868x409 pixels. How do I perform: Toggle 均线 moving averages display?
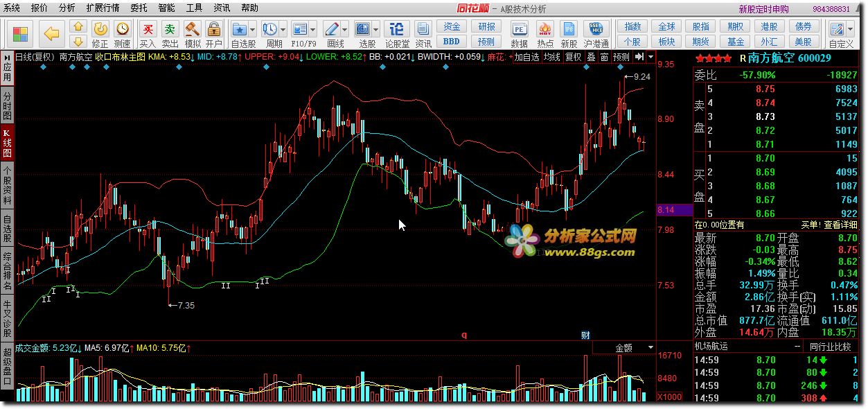(x=552, y=57)
